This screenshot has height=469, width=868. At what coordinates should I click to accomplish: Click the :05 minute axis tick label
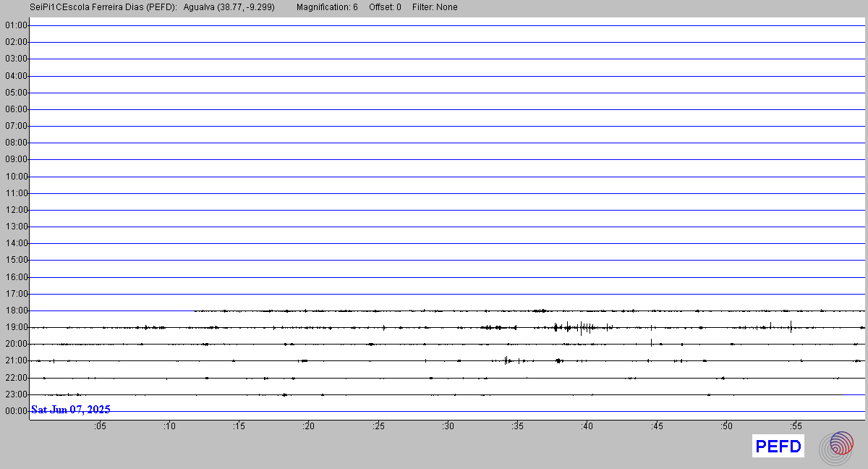click(x=100, y=426)
